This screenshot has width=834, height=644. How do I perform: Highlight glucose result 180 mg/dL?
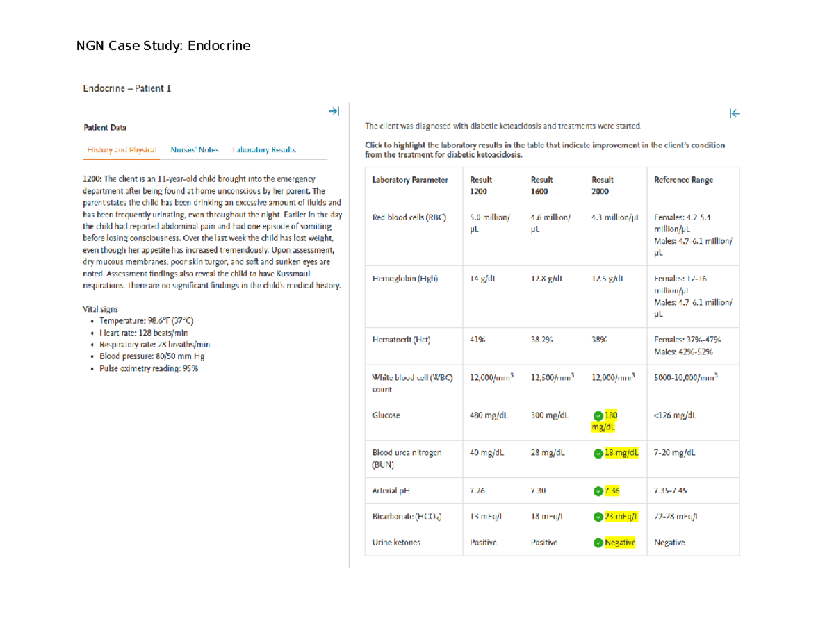(605, 422)
